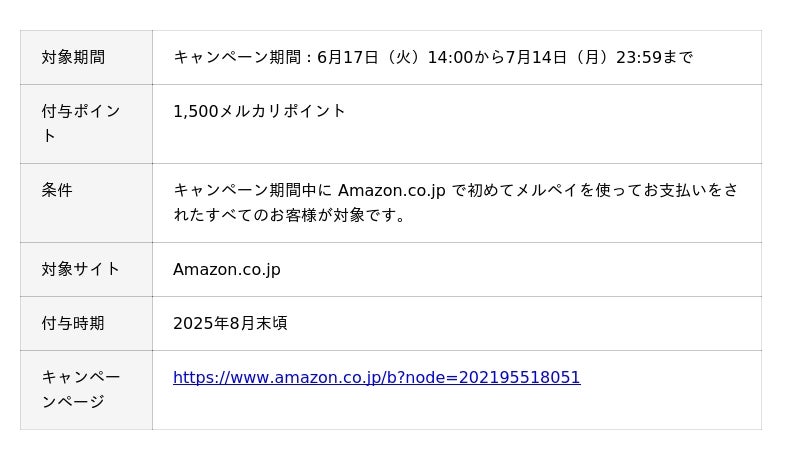Click the キャンペーン期間中に phrase in 条件 row

[253, 190]
